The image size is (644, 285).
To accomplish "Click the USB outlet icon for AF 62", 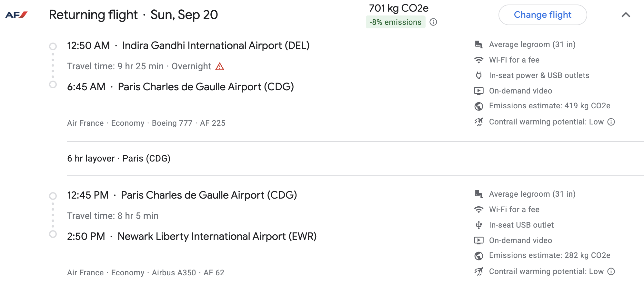I will [x=479, y=225].
